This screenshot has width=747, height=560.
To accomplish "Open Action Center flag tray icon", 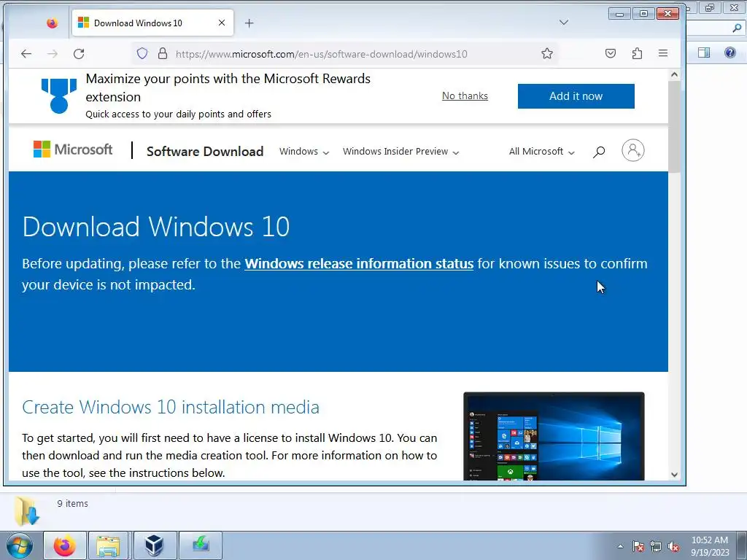I will click(638, 546).
